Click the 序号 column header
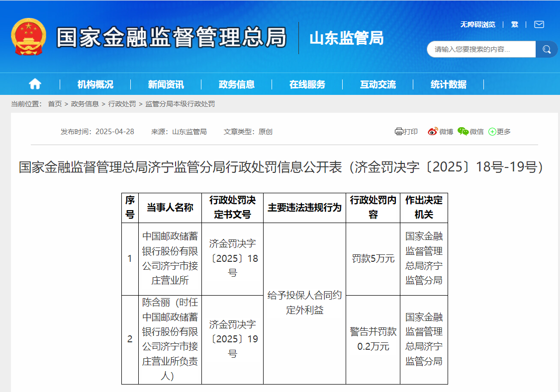560x392 pixels. (130, 208)
